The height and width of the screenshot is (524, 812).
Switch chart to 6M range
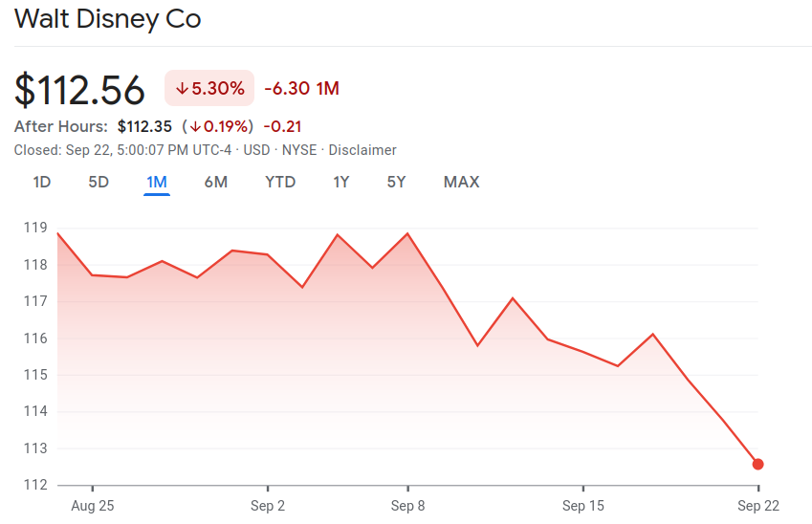click(x=215, y=182)
